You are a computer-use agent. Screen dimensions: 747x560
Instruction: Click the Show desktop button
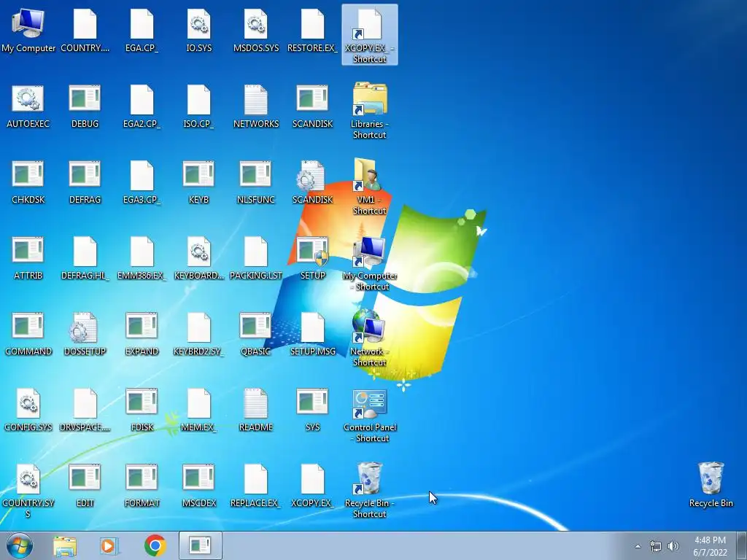coord(742,545)
